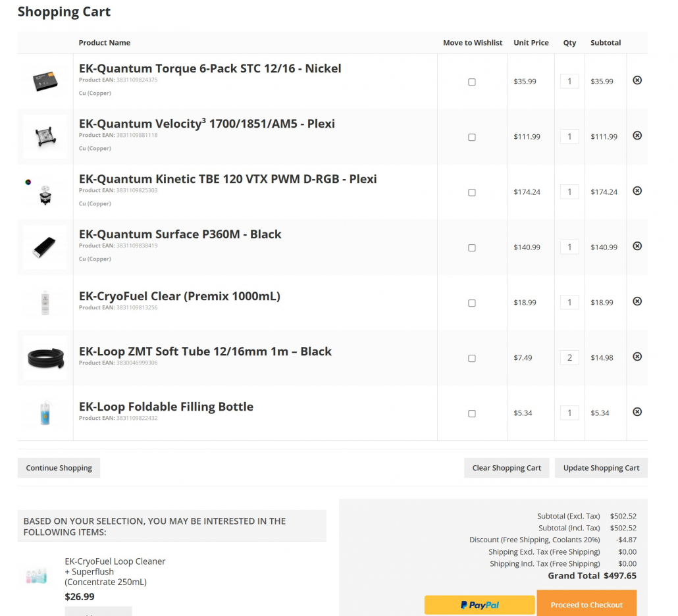The width and height of the screenshot is (678, 616).
Task: Open EK-CryoFuel Loop Cleaner thumbnail
Action: click(x=37, y=577)
